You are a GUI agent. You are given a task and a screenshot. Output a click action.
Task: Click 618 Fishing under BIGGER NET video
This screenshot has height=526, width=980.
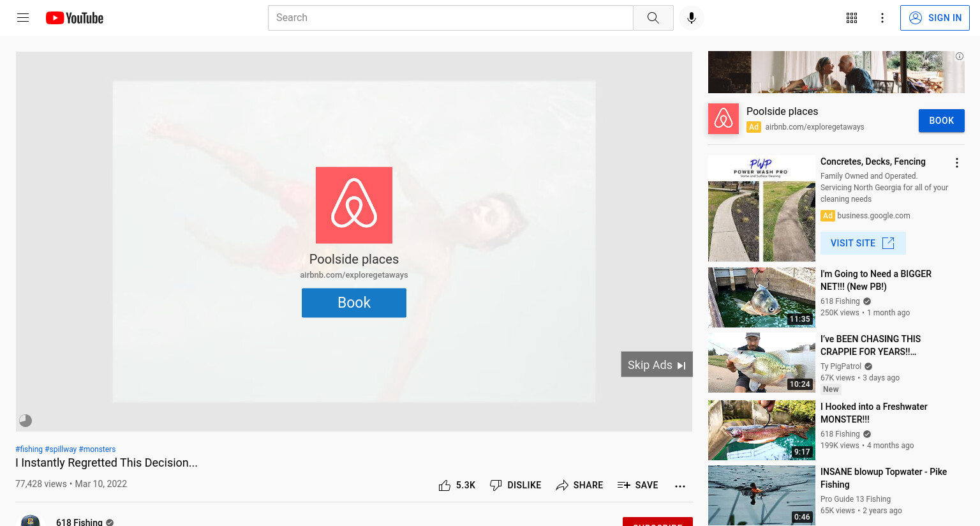point(840,301)
